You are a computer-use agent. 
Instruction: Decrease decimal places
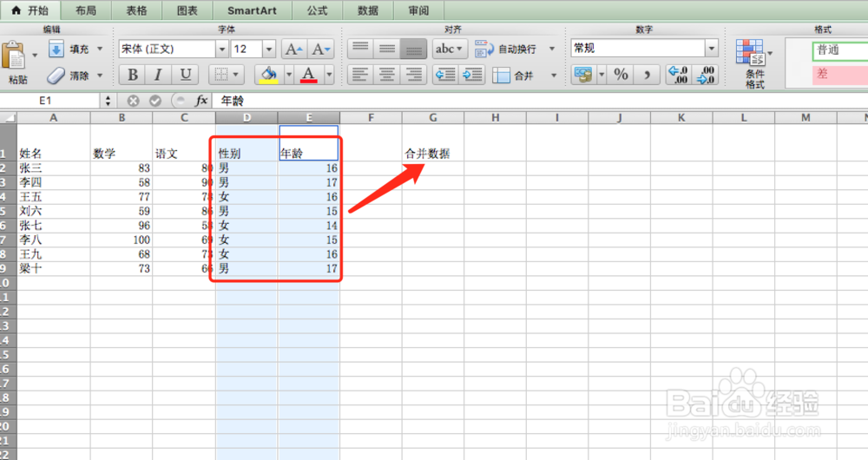click(x=705, y=74)
